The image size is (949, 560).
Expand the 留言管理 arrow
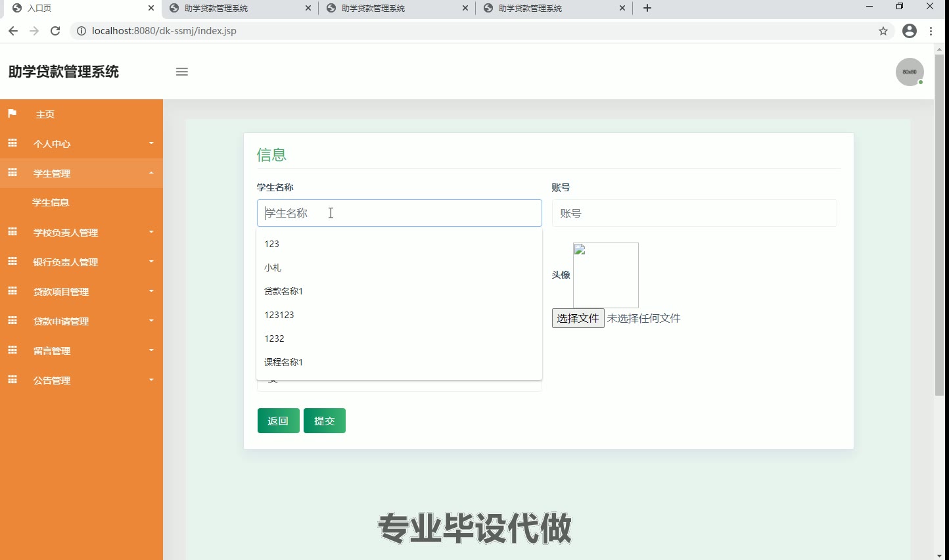pos(151,350)
